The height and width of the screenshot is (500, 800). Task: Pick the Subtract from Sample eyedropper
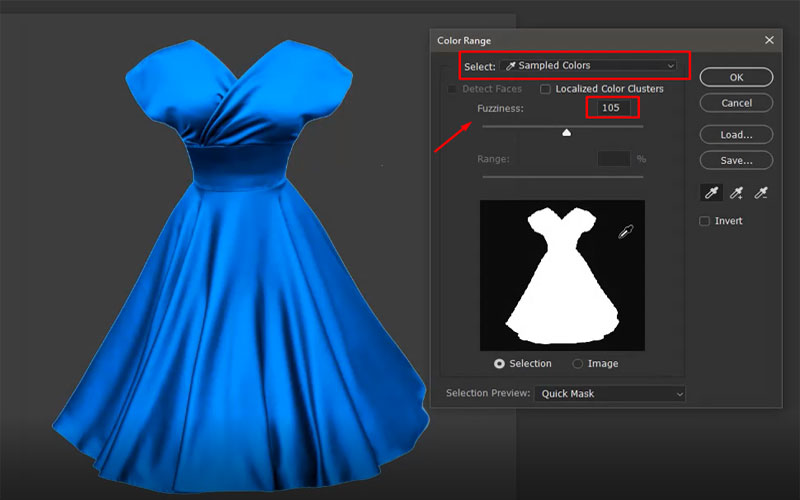pyautogui.click(x=761, y=193)
